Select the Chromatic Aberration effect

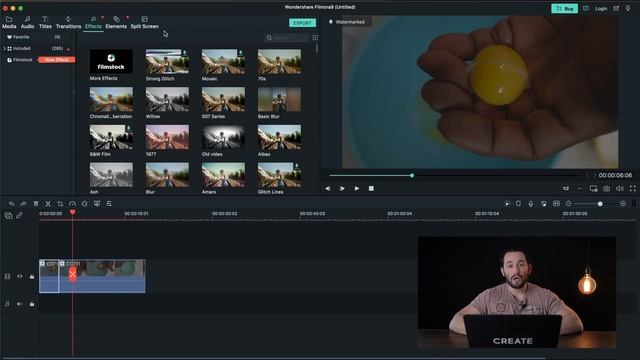coord(111,99)
